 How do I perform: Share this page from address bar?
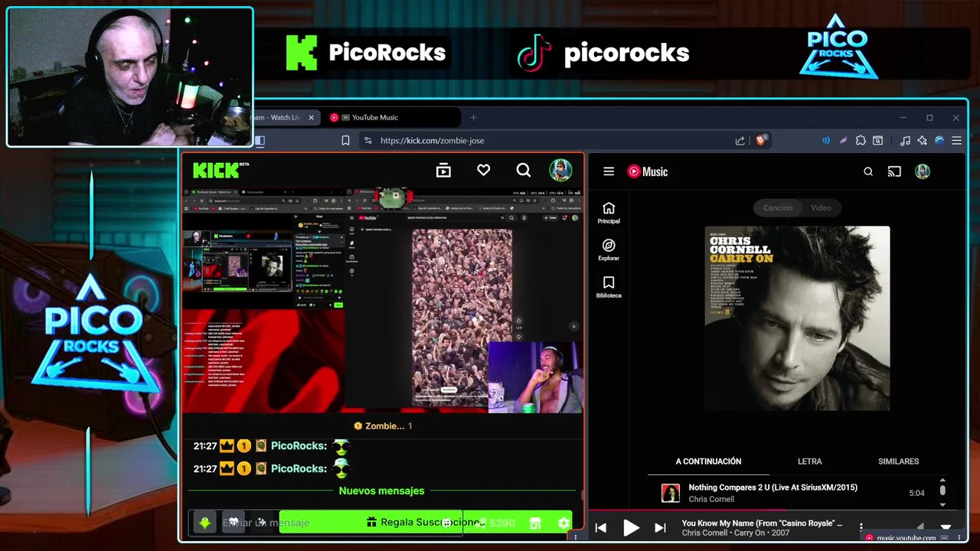[x=740, y=140]
